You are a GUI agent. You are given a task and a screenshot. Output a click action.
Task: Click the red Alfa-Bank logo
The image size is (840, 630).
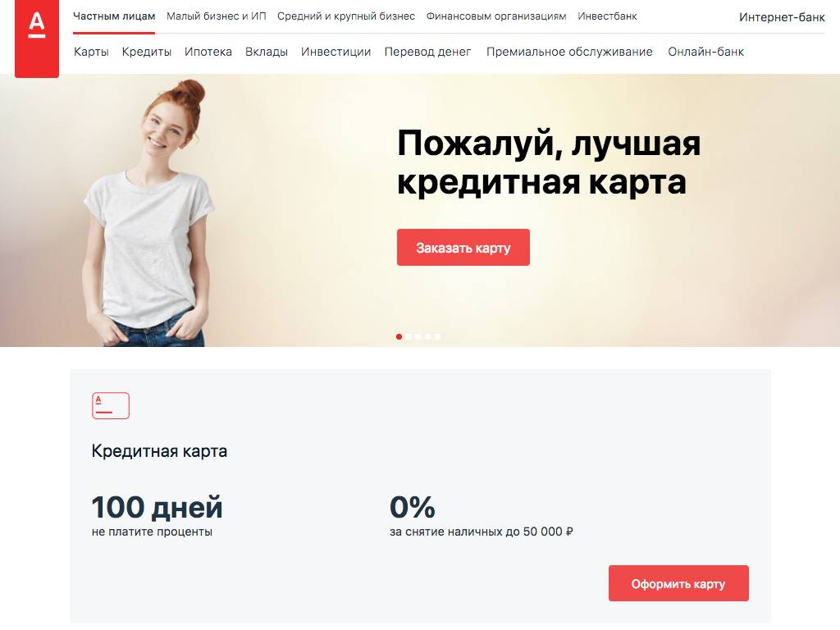point(37,39)
